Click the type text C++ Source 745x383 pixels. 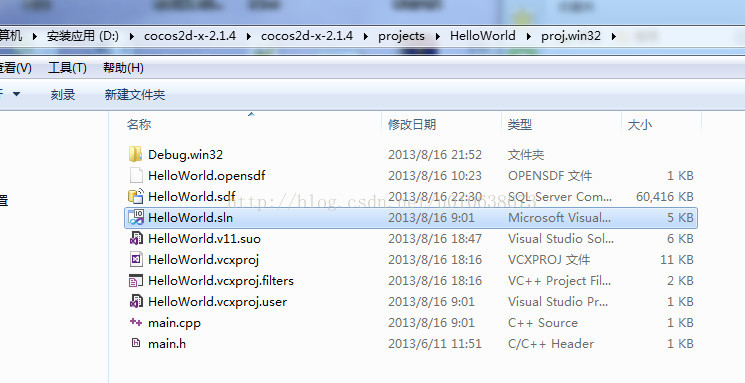543,322
